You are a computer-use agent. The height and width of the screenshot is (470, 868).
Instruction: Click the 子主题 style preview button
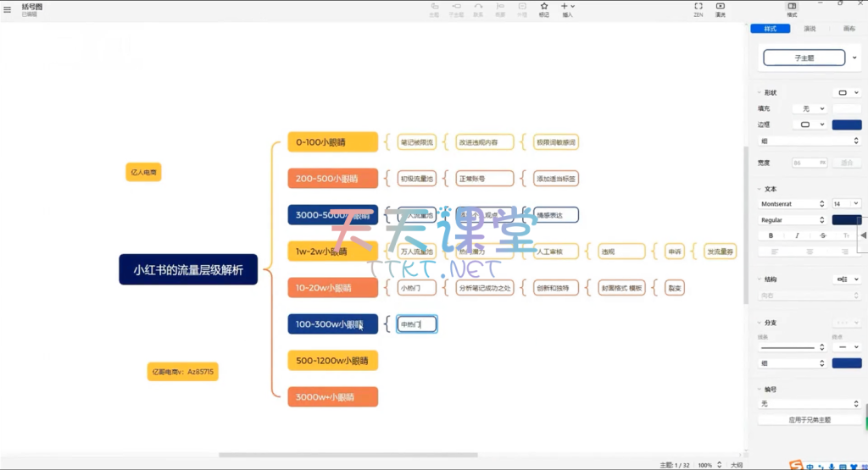pyautogui.click(x=804, y=58)
